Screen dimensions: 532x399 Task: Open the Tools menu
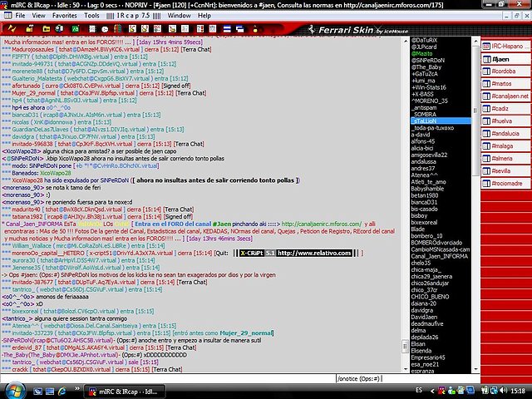click(x=91, y=16)
